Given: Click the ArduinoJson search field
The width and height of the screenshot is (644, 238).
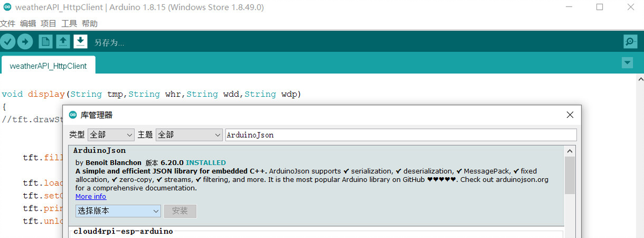Looking at the screenshot, I should point(400,135).
